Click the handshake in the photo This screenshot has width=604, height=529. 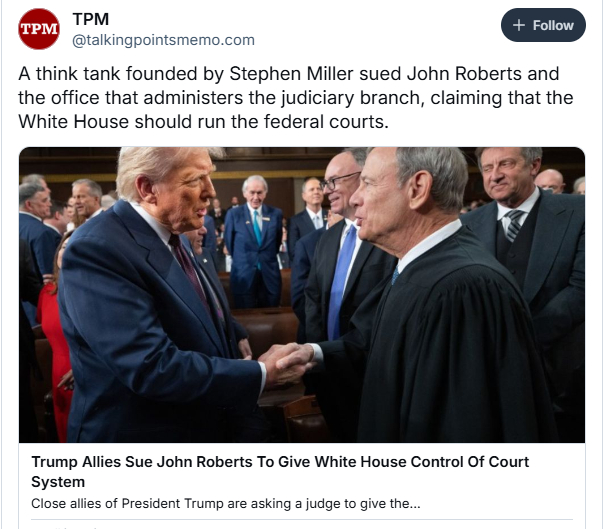(283, 358)
